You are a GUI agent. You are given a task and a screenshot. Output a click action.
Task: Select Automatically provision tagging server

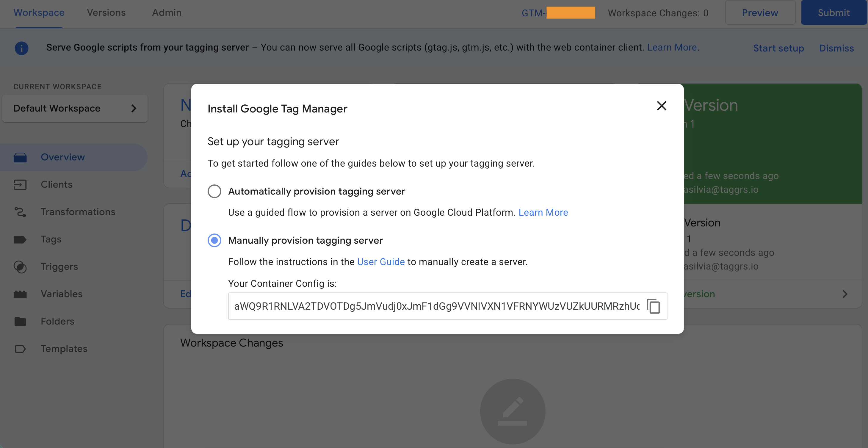(x=214, y=191)
